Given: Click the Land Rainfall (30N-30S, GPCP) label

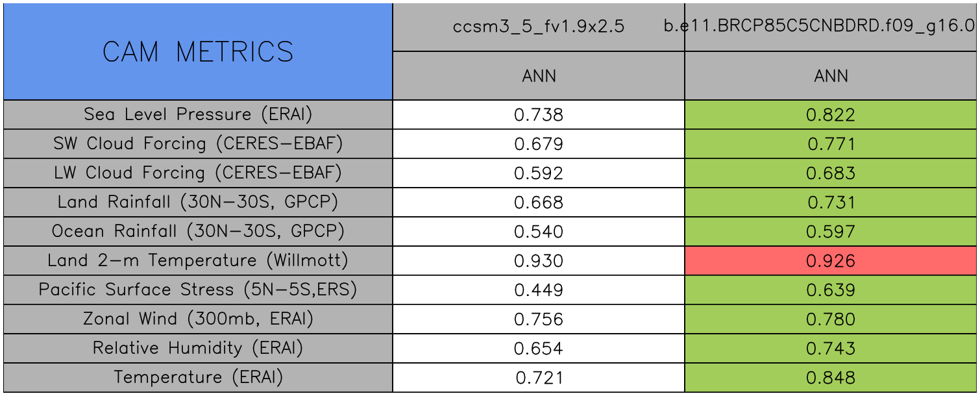Looking at the screenshot, I should tap(198, 202).
